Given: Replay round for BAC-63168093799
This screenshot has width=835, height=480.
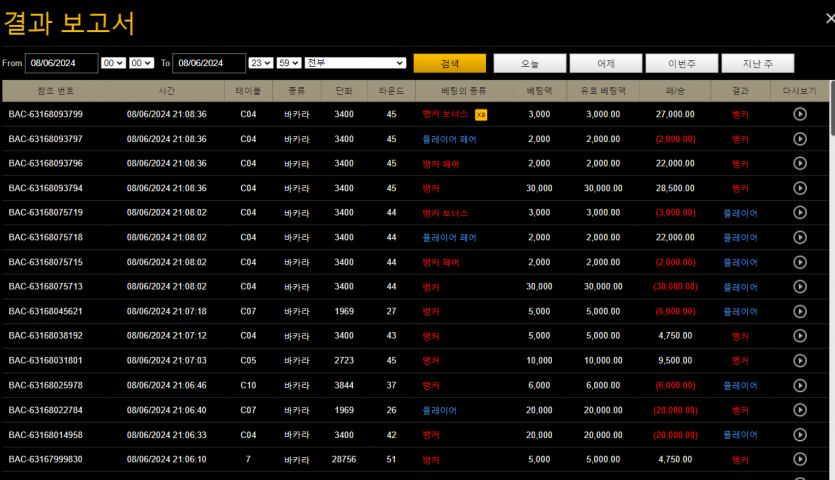Looking at the screenshot, I should point(800,114).
